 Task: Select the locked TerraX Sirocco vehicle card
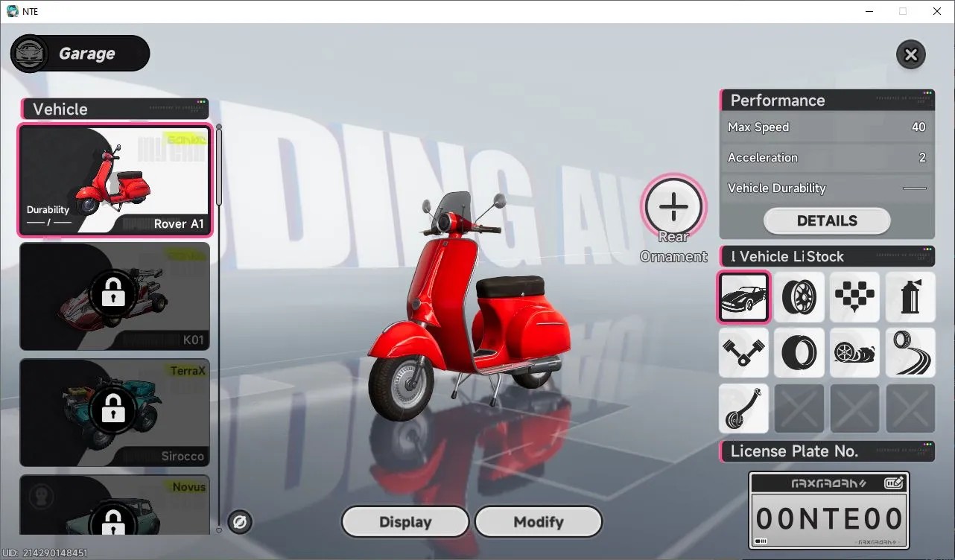(x=115, y=413)
